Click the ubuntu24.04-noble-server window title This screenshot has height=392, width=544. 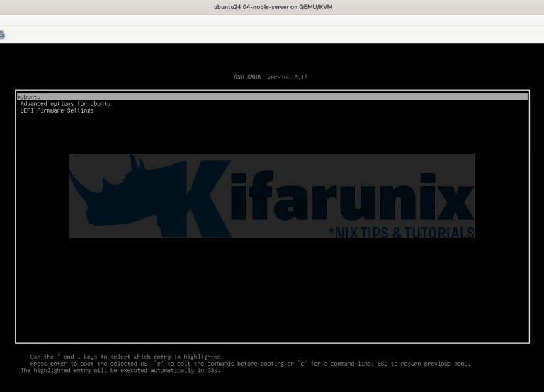[273, 7]
